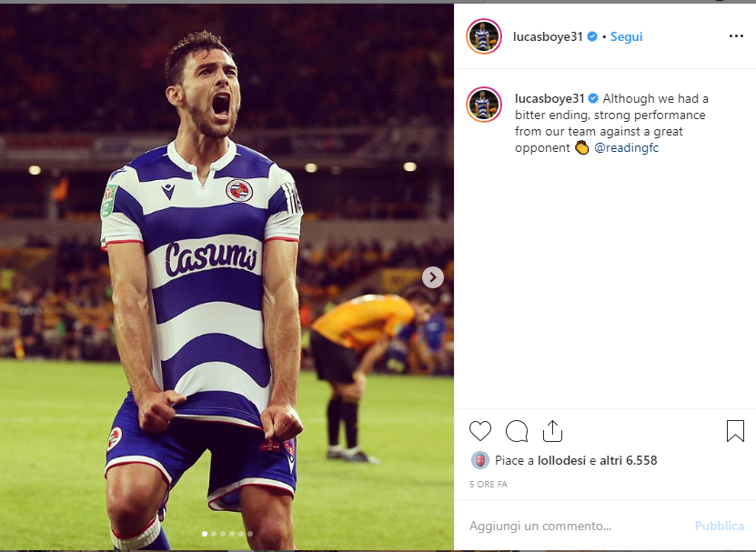Viewport: 756px width, 552px height.
Task: Follow the account via Segui
Action: (x=626, y=36)
